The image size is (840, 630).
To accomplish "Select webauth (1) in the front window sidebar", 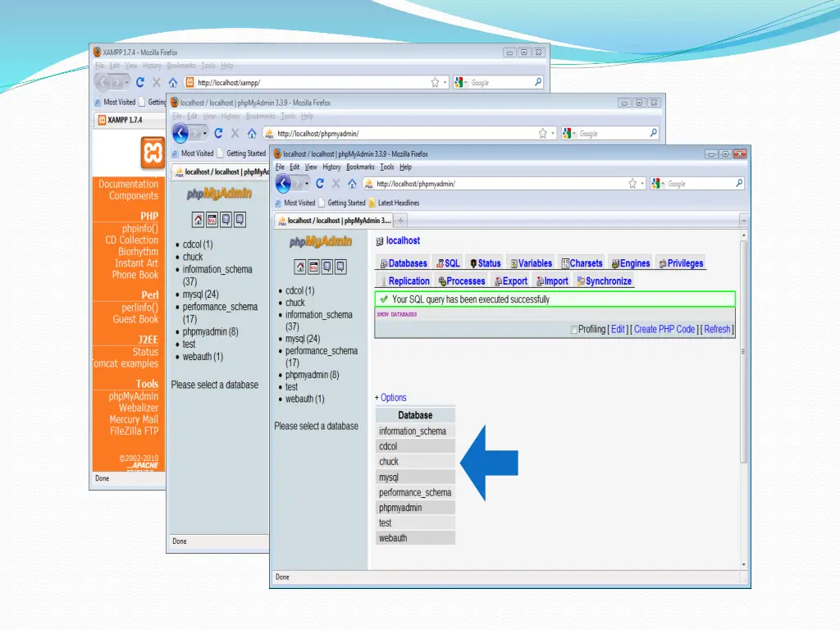I will pyautogui.click(x=305, y=399).
